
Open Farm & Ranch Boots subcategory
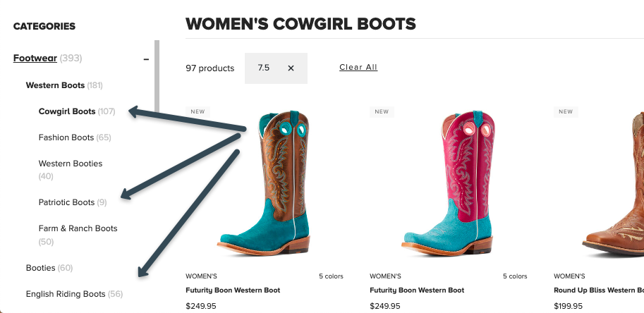[78, 228]
